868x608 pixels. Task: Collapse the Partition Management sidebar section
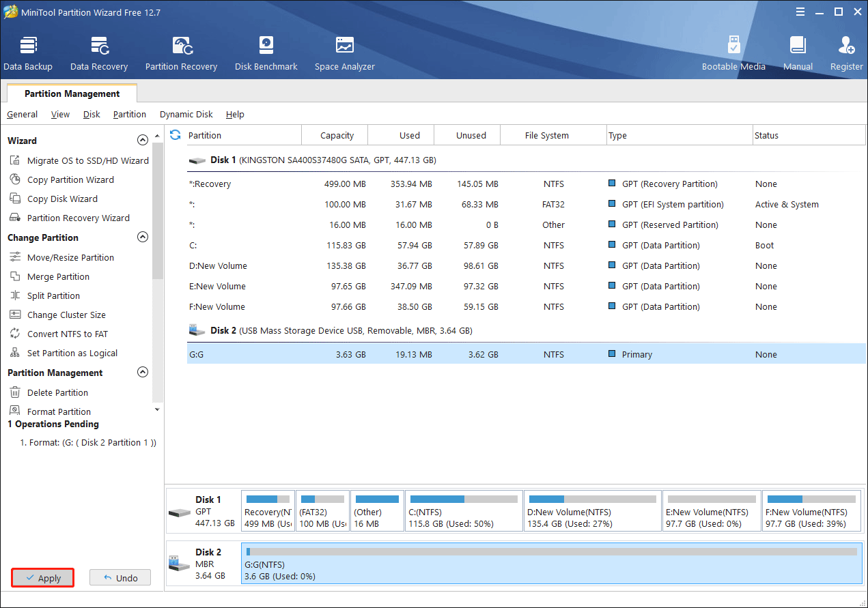coord(143,373)
